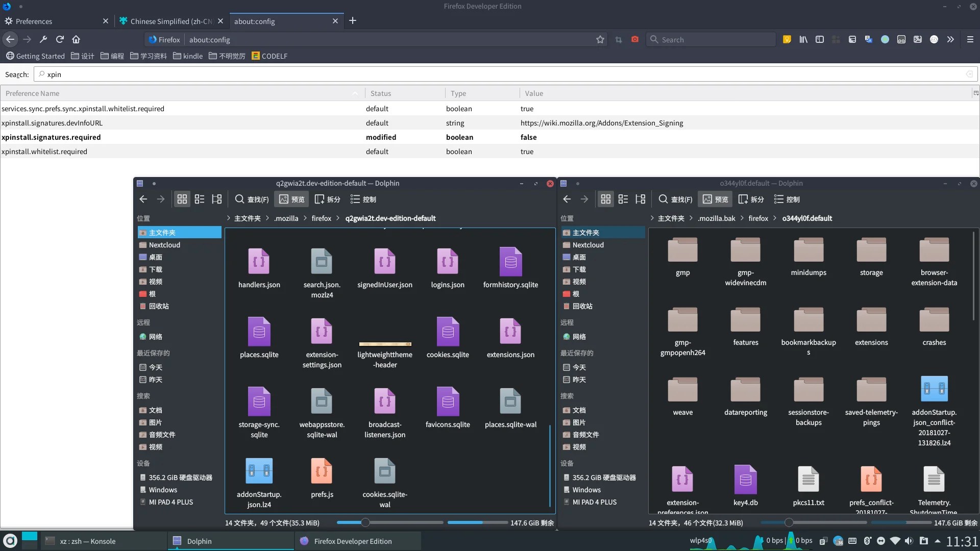
Task: Click the home icon in Firefox toolbar
Action: point(76,39)
